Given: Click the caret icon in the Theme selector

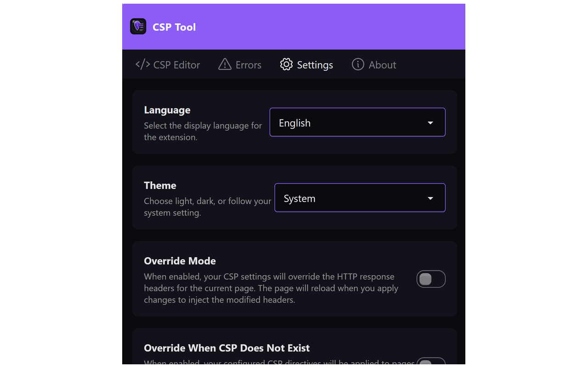Looking at the screenshot, I should [430, 198].
